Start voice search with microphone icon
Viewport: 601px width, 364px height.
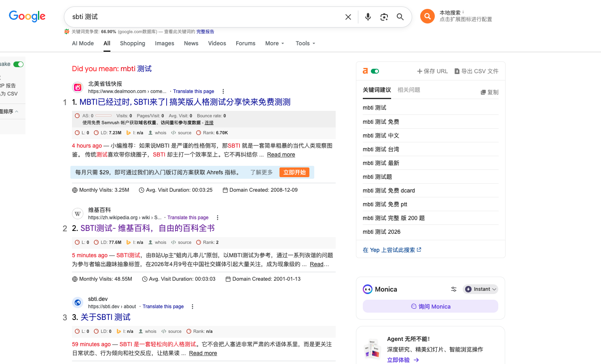368,17
